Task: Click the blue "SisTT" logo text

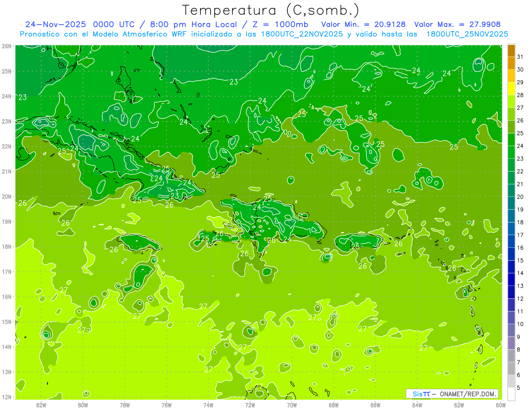Action: click(422, 394)
